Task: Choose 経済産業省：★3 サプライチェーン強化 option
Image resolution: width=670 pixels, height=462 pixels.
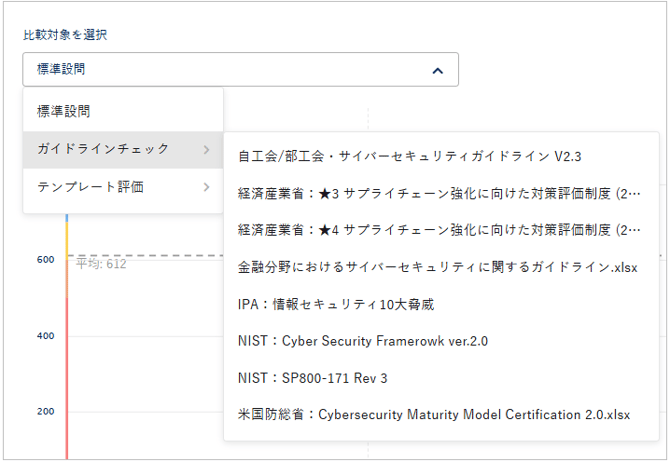Action: click(x=439, y=194)
